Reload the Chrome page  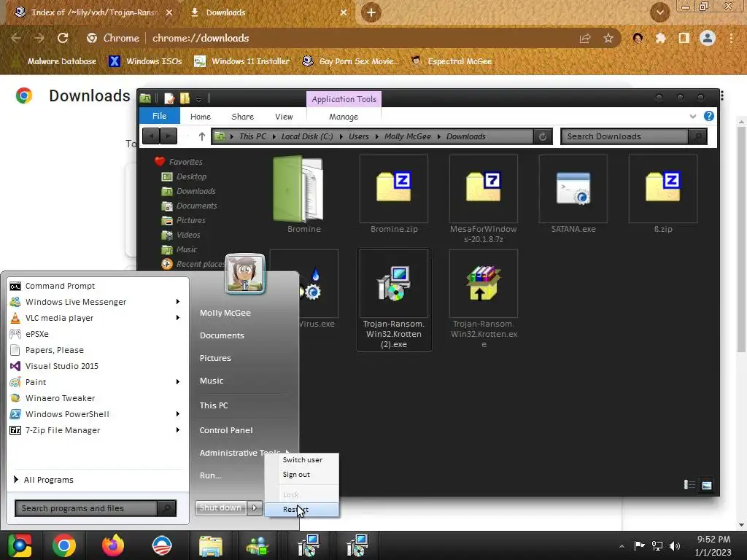point(63,38)
